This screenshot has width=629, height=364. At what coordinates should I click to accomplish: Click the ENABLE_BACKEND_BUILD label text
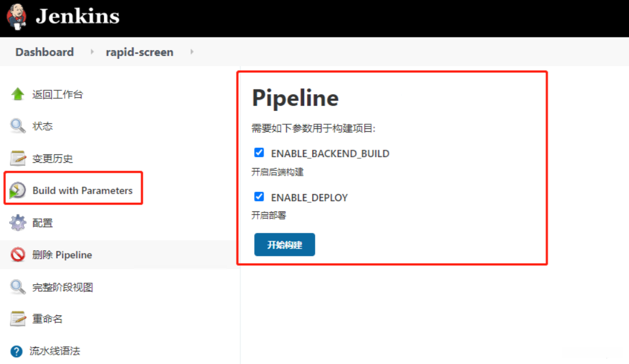330,154
